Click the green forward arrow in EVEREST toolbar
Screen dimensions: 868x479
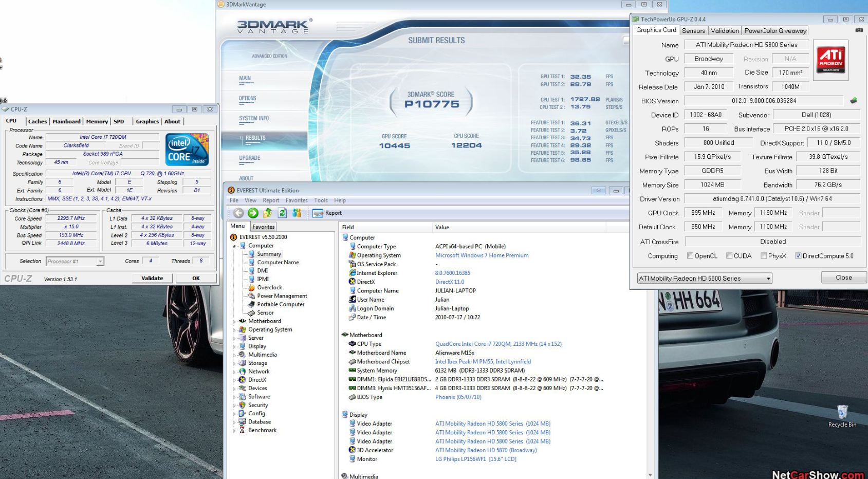(253, 213)
